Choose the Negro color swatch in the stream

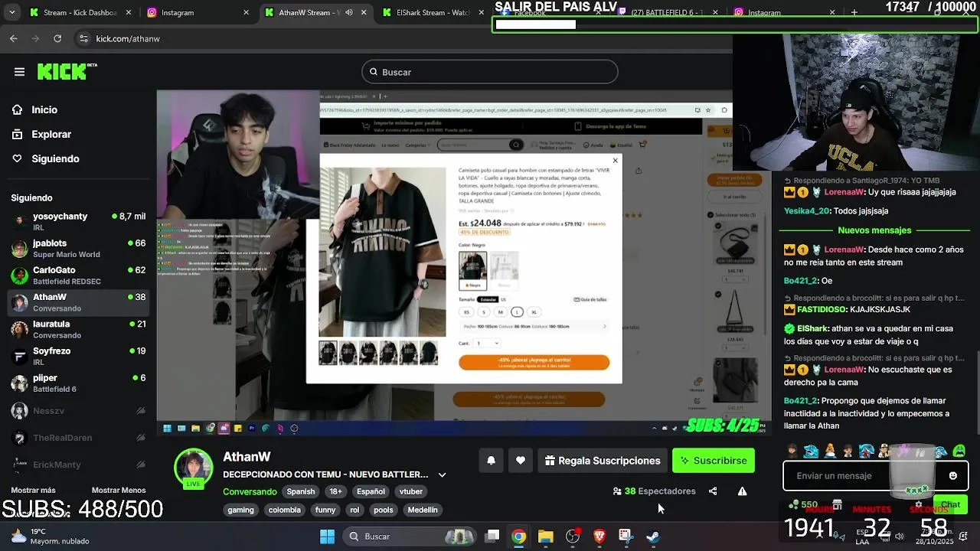(472, 270)
